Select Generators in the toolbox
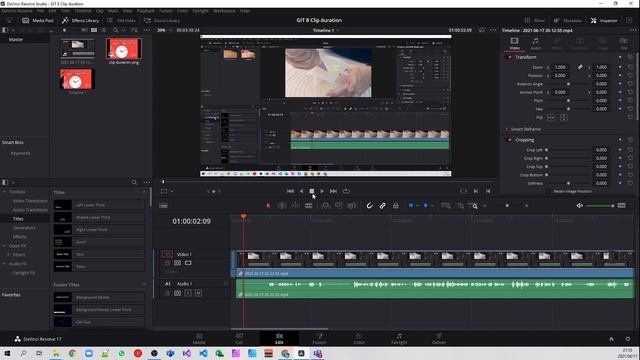Screen dimensions: 640x360 point(24,228)
